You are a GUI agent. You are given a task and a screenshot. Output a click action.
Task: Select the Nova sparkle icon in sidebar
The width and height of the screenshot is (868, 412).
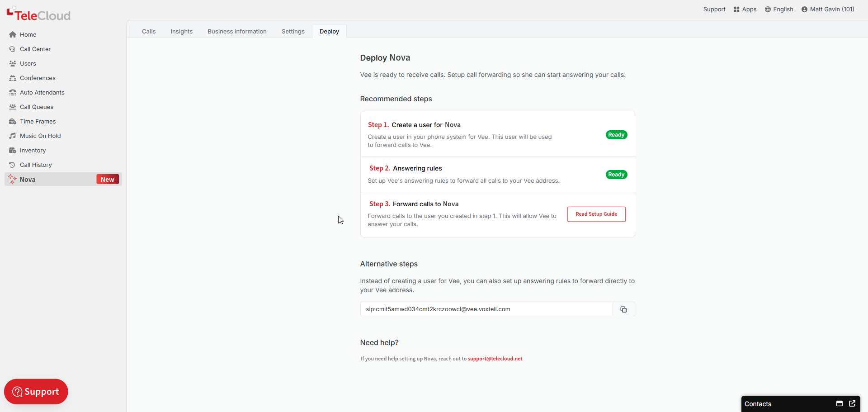[12, 179]
